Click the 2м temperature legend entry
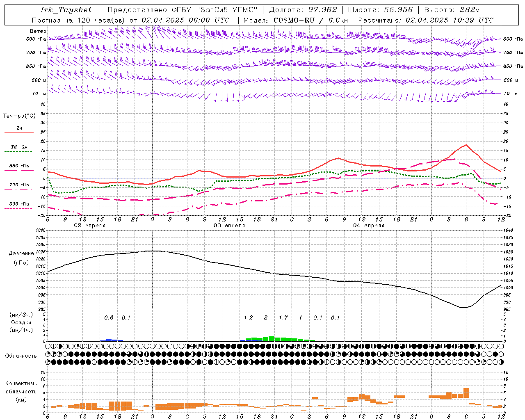Screen dimensions: 525x420 (19, 128)
